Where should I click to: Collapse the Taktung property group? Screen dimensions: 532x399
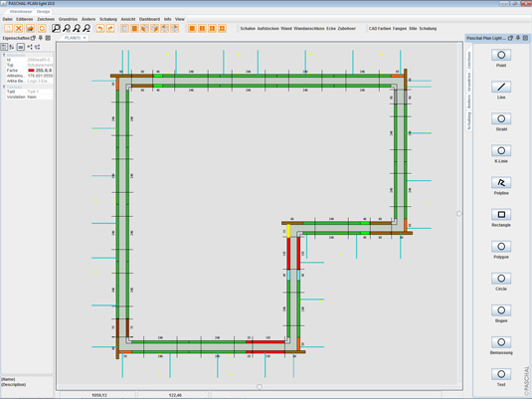coord(4,87)
